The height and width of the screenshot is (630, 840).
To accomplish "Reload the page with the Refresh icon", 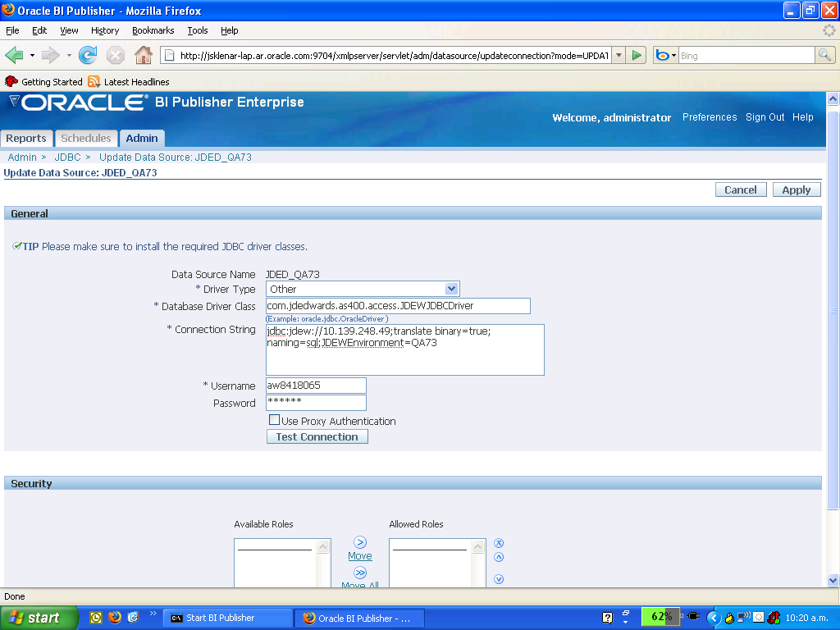I will [88, 55].
